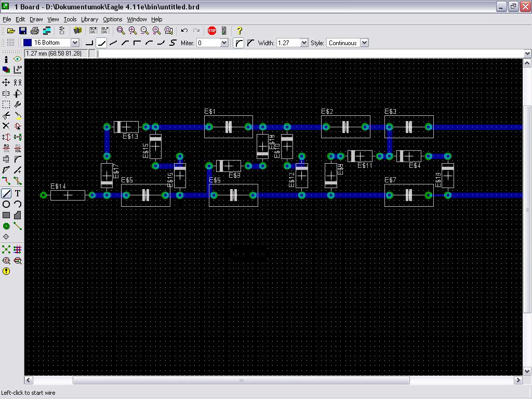Image resolution: width=532 pixels, height=399 pixels.
Task: Expand the Width 1.27 dropdown
Action: tap(304, 43)
